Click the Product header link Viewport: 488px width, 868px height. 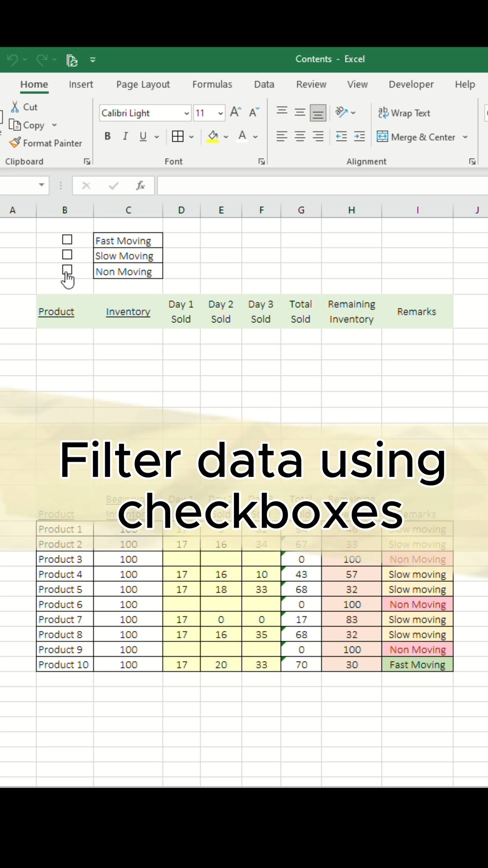56,312
